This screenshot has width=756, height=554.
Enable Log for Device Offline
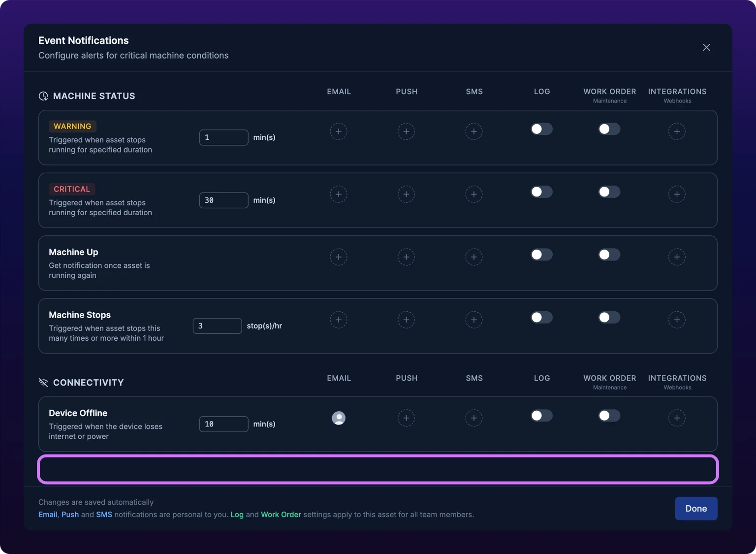tap(541, 416)
